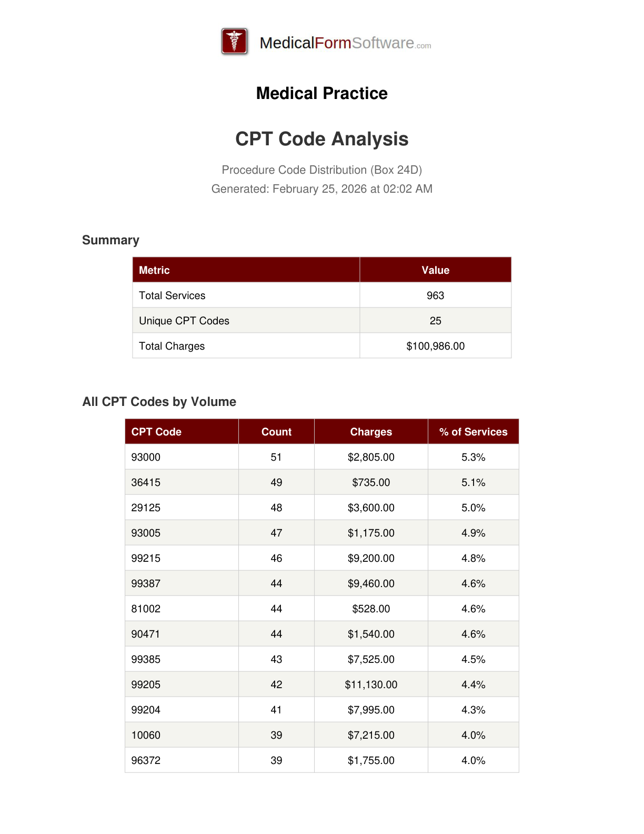This screenshot has height=834, width=644.
Task: Select the Total Charges amount $100,986.00
Action: (435, 346)
